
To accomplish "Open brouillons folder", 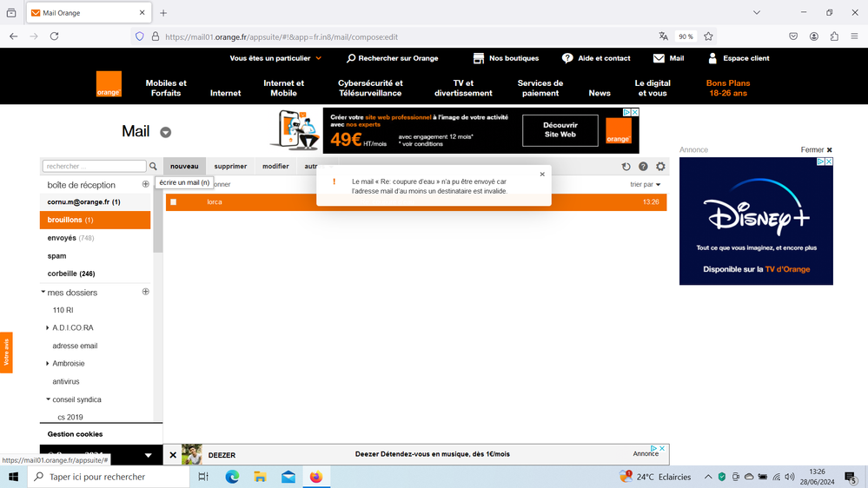I will tap(96, 220).
